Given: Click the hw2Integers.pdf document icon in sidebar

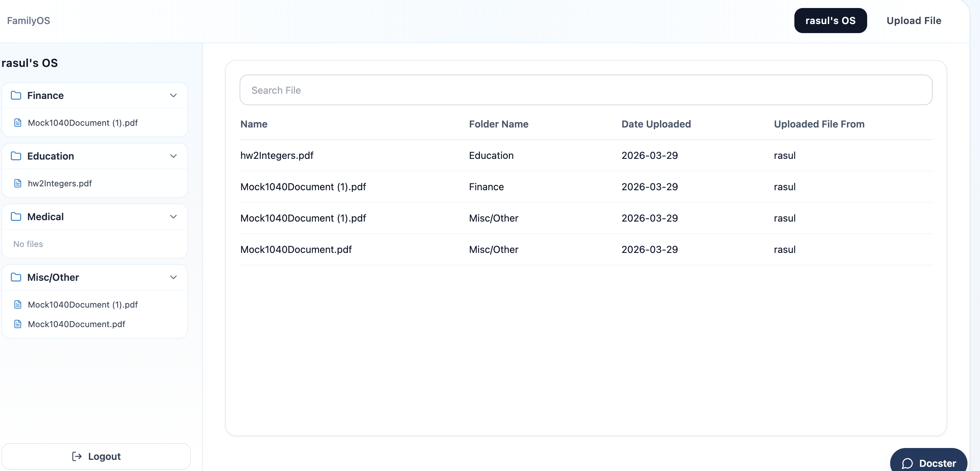Looking at the screenshot, I should 17,183.
